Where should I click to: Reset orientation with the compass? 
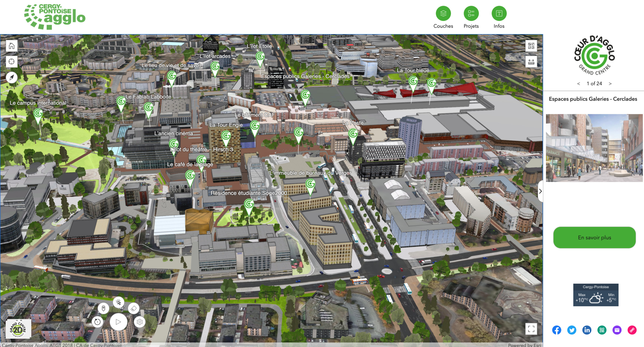12,77
